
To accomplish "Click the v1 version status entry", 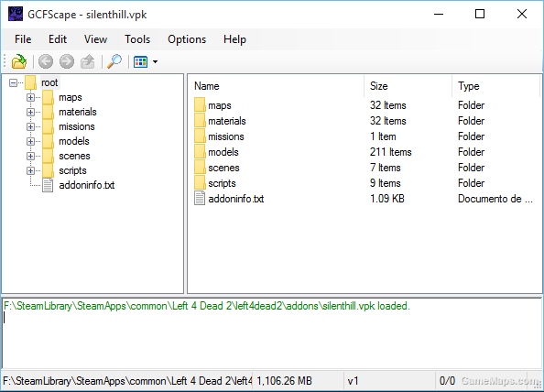I will (353, 381).
